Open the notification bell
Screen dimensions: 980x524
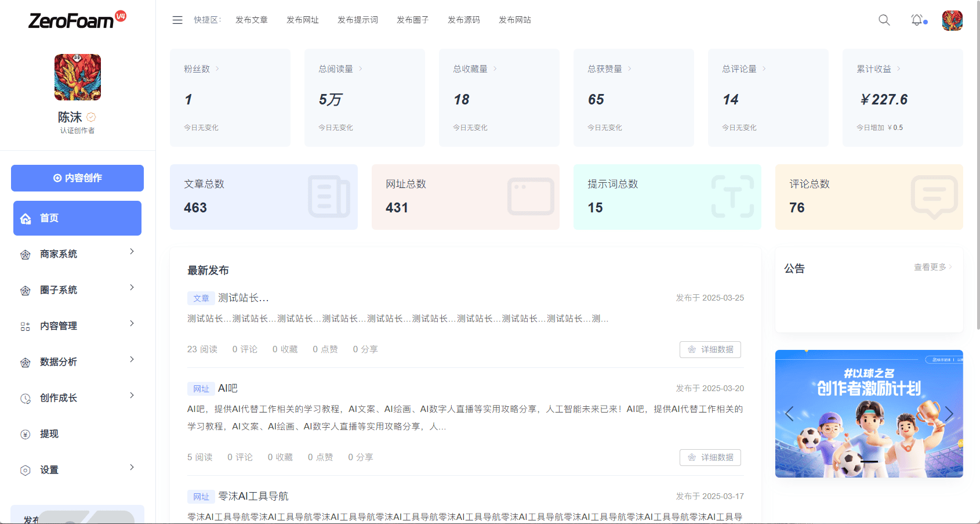click(917, 20)
